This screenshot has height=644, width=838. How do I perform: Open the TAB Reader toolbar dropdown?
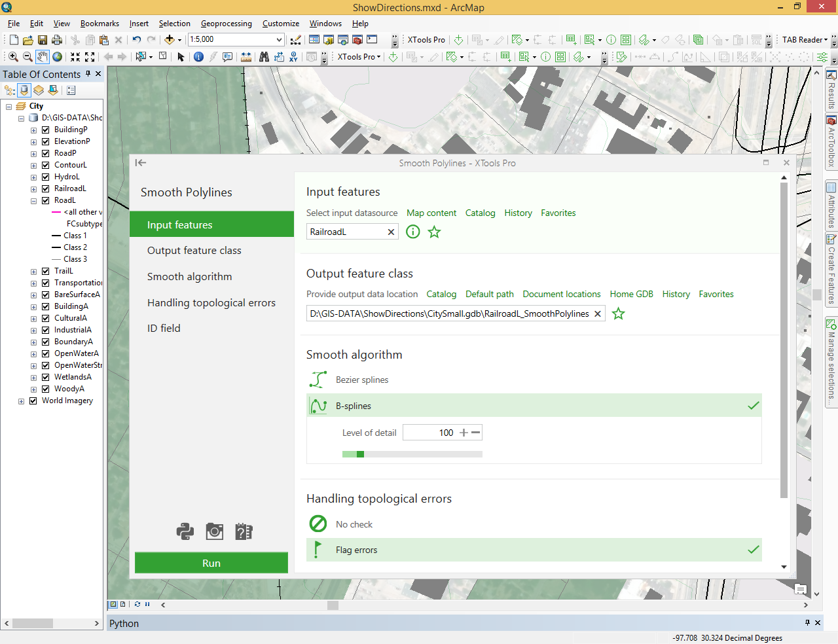point(805,40)
